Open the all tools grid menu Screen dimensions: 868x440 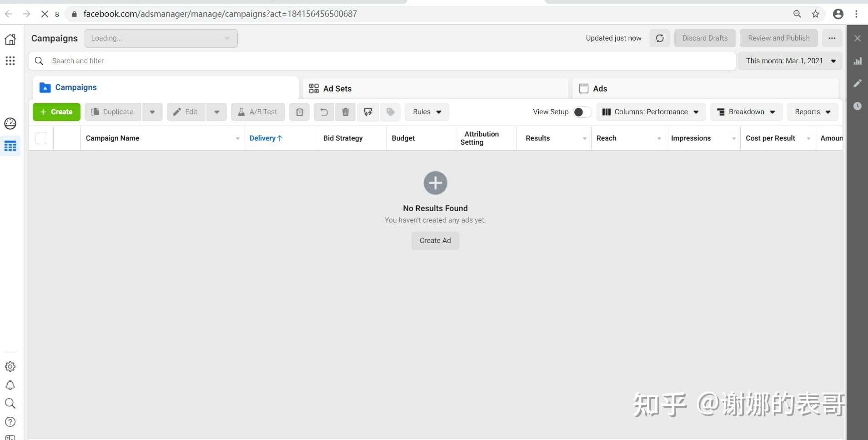click(x=10, y=61)
